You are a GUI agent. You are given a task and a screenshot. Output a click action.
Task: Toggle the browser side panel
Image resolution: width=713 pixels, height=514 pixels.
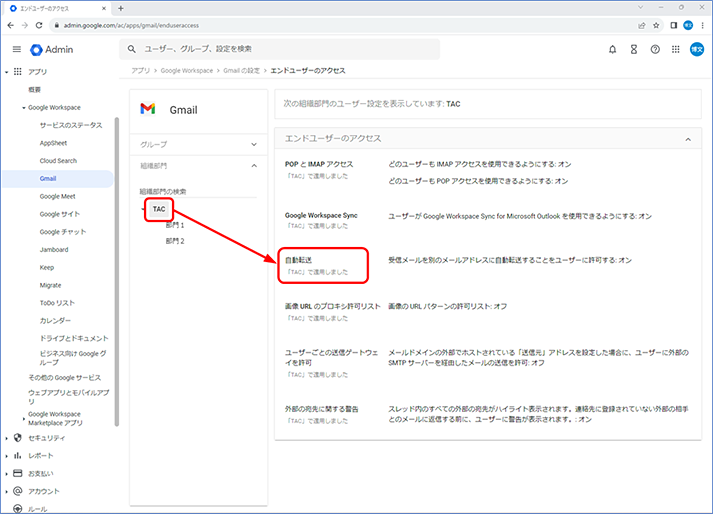(674, 25)
